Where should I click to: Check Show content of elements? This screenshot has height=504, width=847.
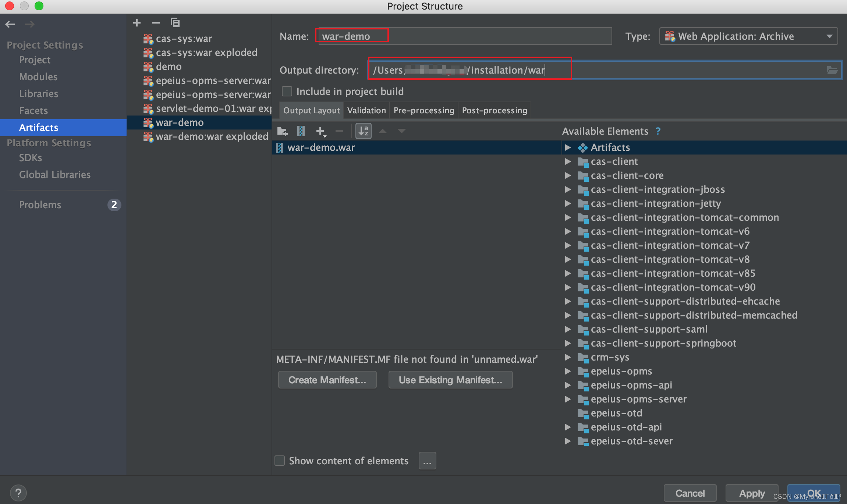tap(280, 461)
